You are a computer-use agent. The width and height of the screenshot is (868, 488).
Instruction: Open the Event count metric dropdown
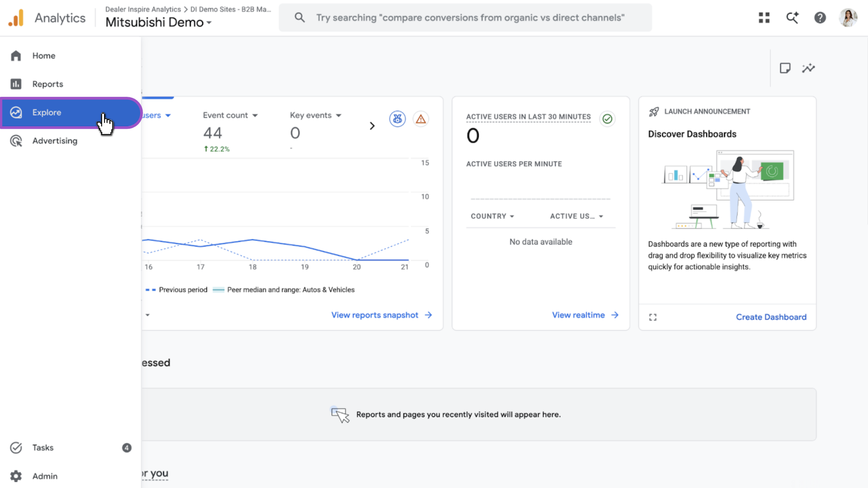231,115
